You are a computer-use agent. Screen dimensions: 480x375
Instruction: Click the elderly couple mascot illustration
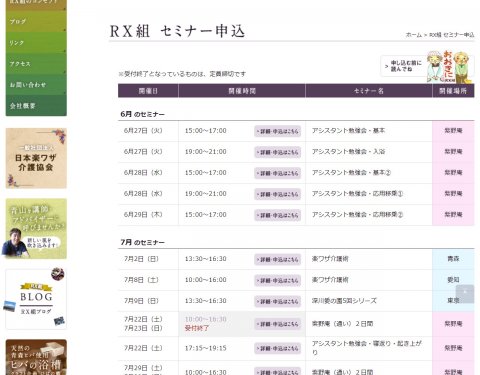450,67
